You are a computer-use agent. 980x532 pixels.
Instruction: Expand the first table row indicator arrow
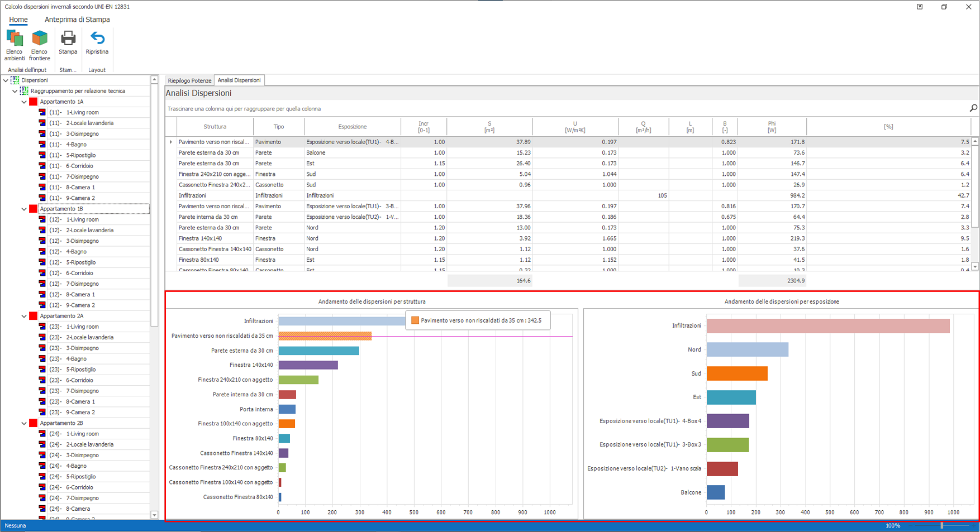(x=171, y=142)
